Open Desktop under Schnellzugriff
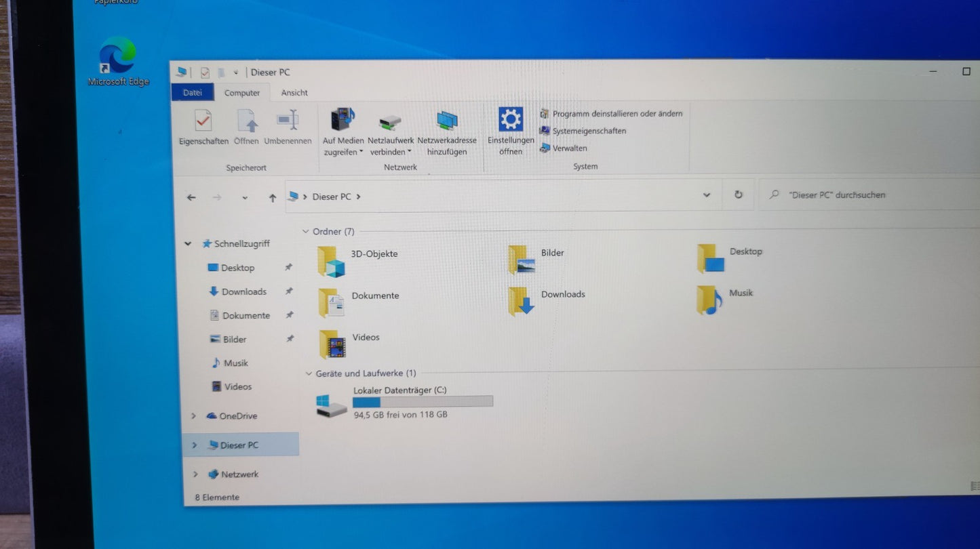Screen dimensions: 980x549 [x=231, y=268]
